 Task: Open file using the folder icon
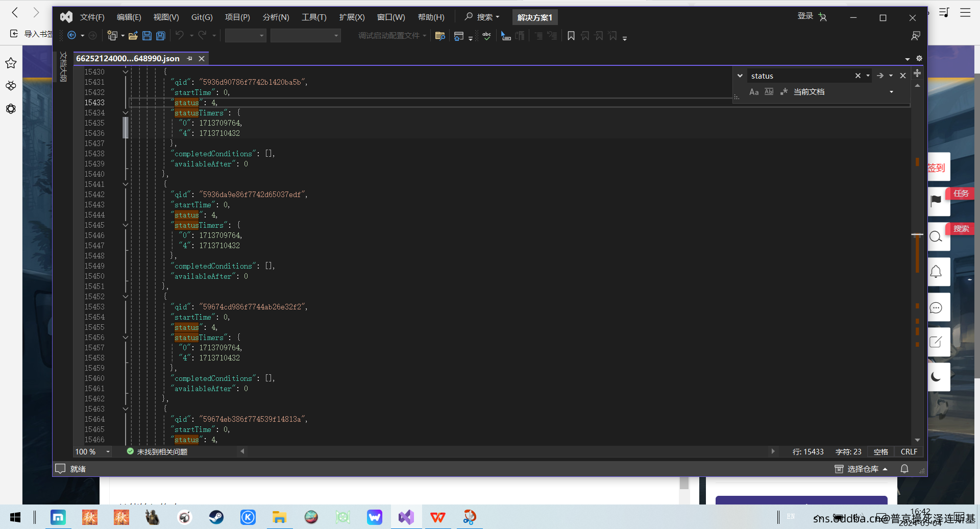[x=133, y=36]
